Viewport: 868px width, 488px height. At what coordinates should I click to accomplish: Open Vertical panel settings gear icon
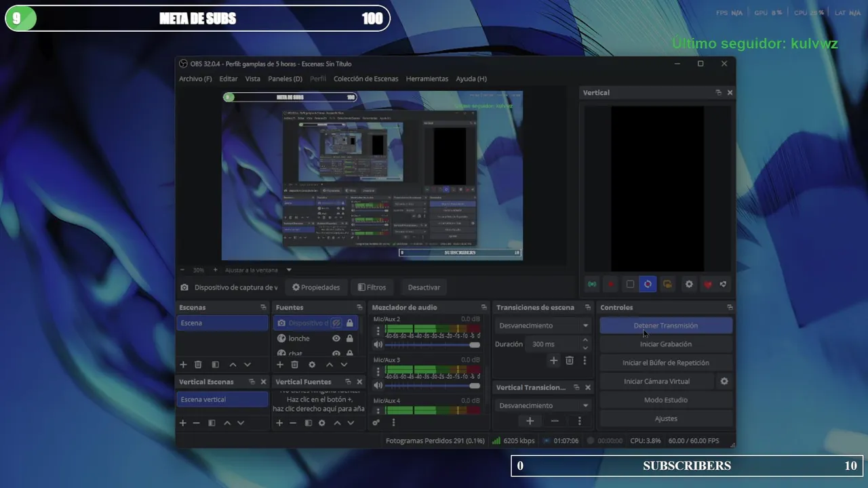pos(689,284)
